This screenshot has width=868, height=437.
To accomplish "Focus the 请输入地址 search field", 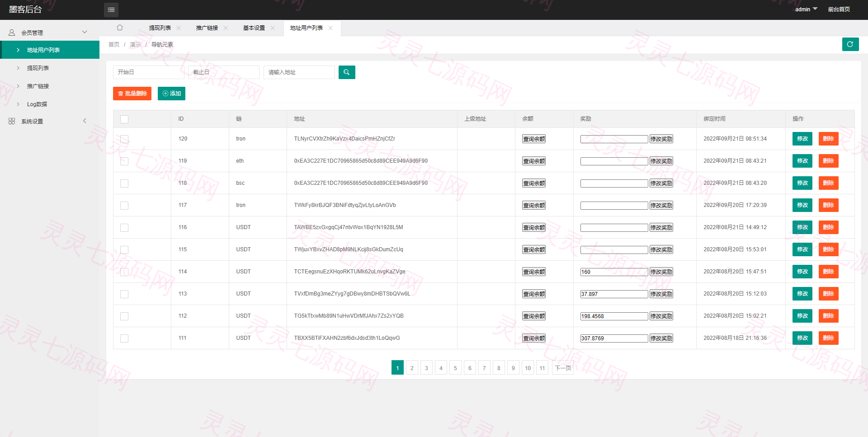I will (x=299, y=72).
